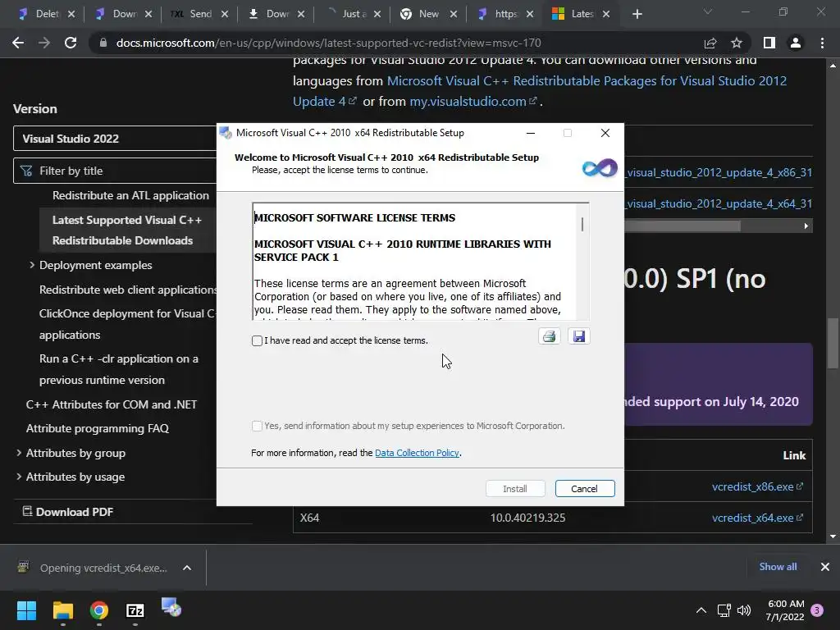The width and height of the screenshot is (840, 630).
Task: View site info via lock icon
Action: (x=103, y=43)
